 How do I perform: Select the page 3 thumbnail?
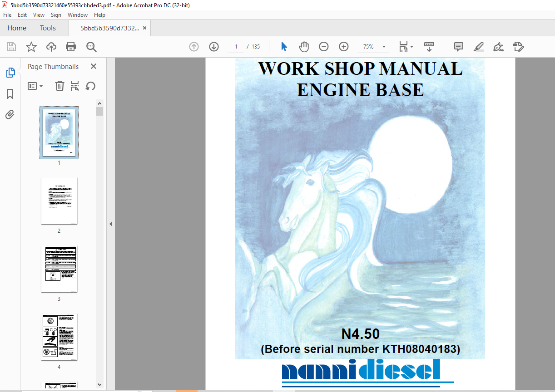[x=59, y=269]
